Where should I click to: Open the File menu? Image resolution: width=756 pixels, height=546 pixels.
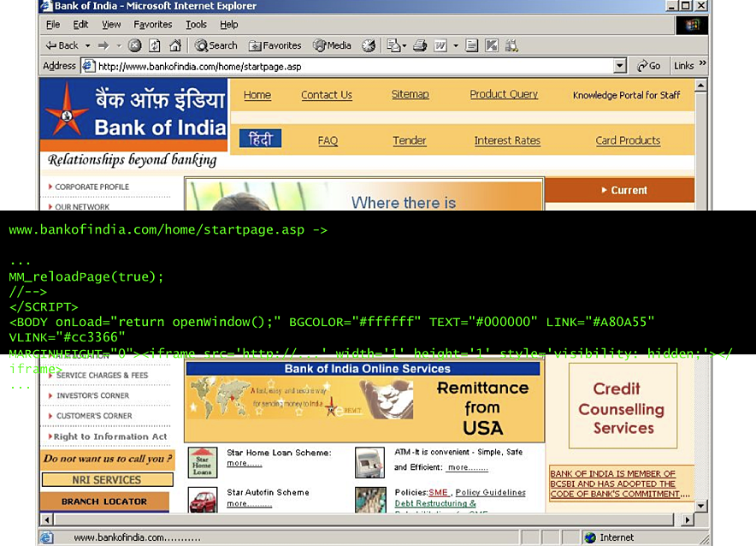[53, 25]
